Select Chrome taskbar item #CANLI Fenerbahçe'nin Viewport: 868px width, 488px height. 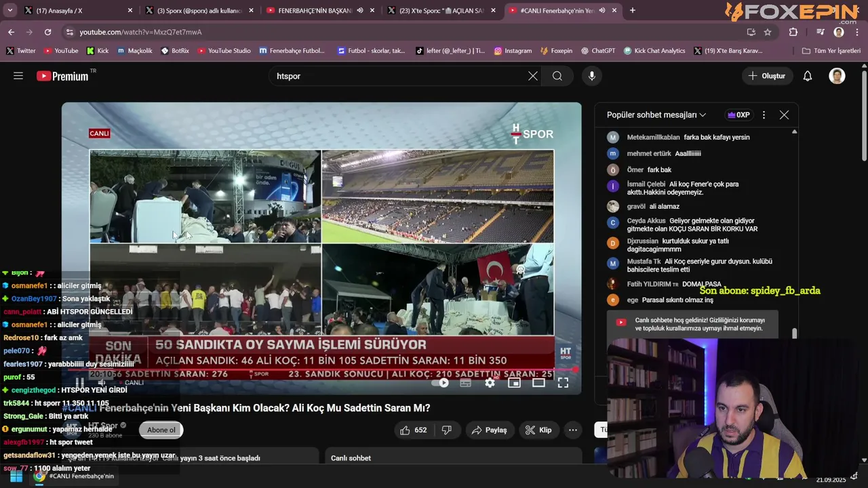coord(75,476)
